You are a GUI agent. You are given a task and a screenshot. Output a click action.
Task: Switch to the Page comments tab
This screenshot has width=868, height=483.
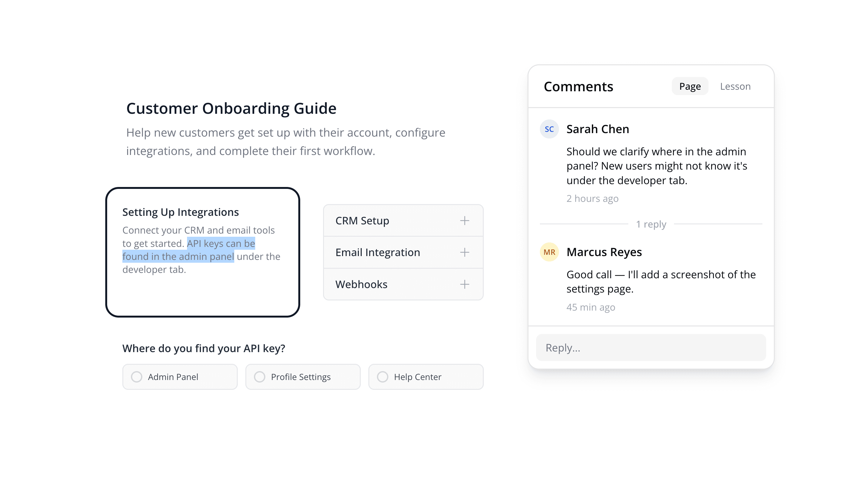690,86
